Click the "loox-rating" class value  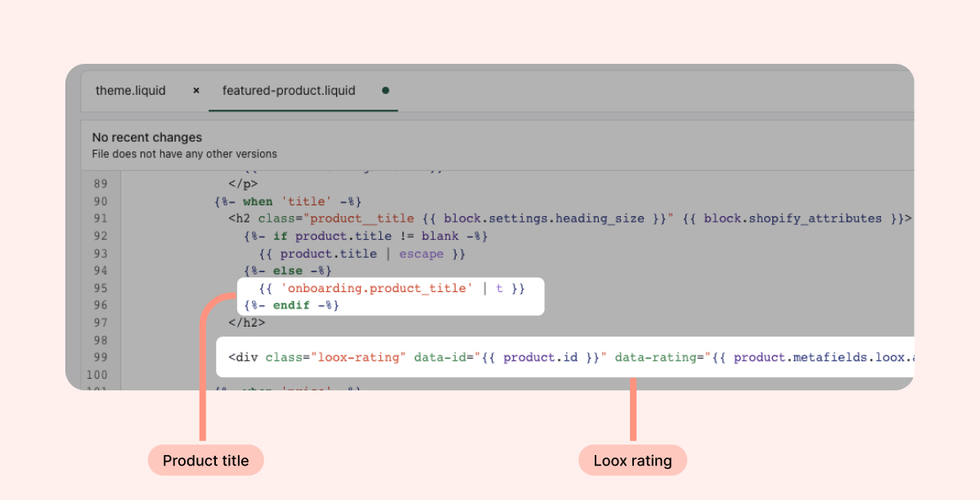click(358, 357)
